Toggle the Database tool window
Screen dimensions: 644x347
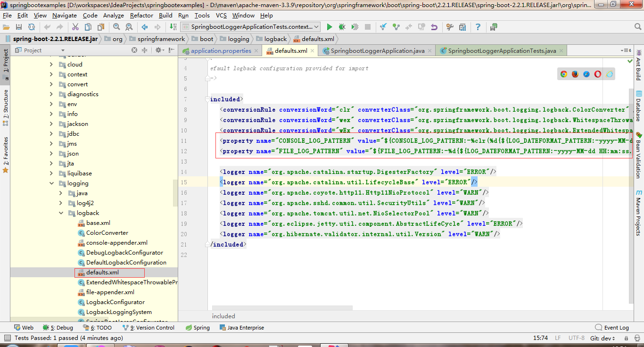click(639, 106)
